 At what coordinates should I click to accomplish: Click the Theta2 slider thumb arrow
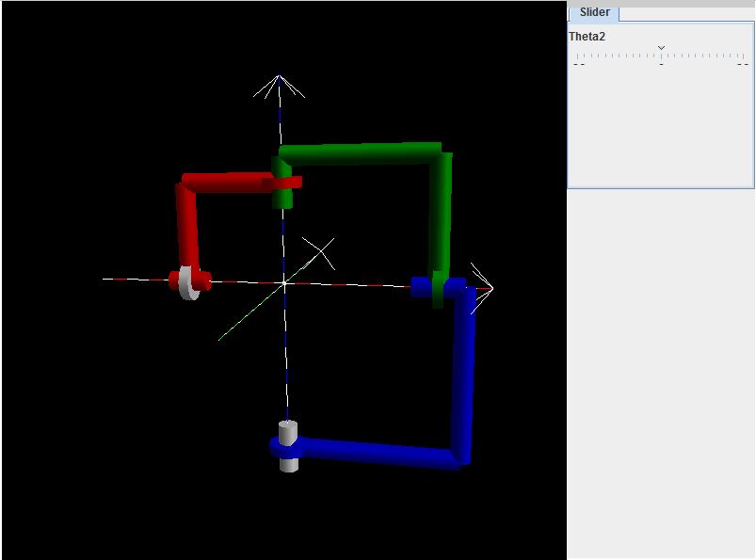tap(662, 46)
